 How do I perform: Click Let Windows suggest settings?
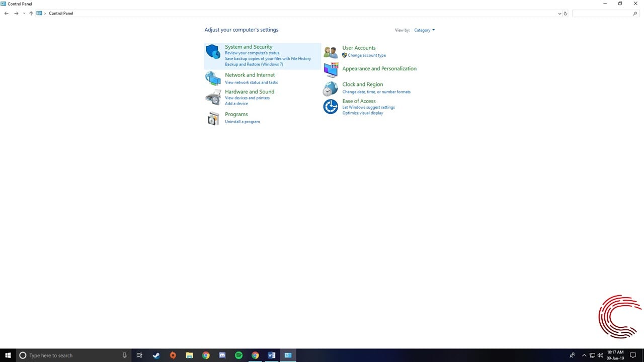tap(369, 107)
